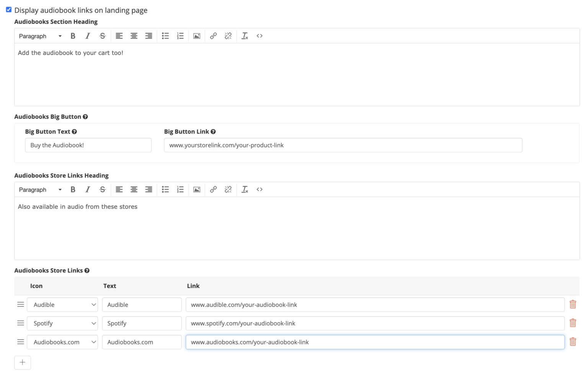Open the Audible icon dropdown
588x372 pixels.
tap(62, 305)
